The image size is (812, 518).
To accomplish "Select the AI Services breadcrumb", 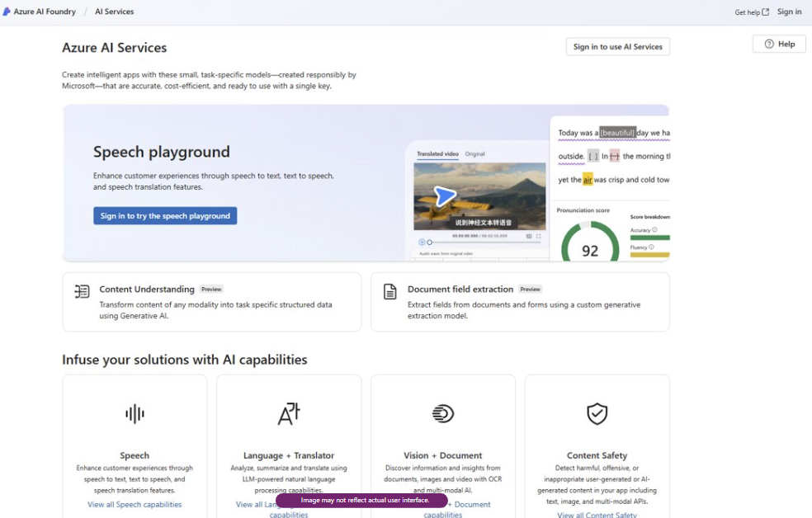I will pyautogui.click(x=115, y=12).
